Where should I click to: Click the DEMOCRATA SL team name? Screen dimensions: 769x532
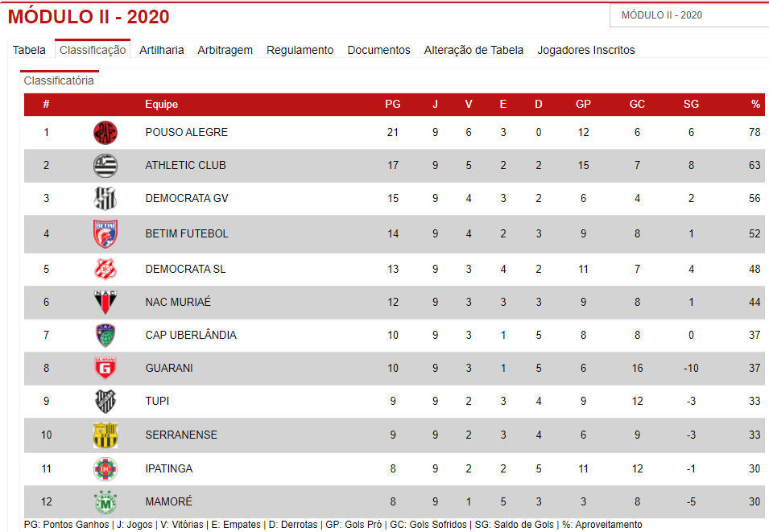(185, 269)
